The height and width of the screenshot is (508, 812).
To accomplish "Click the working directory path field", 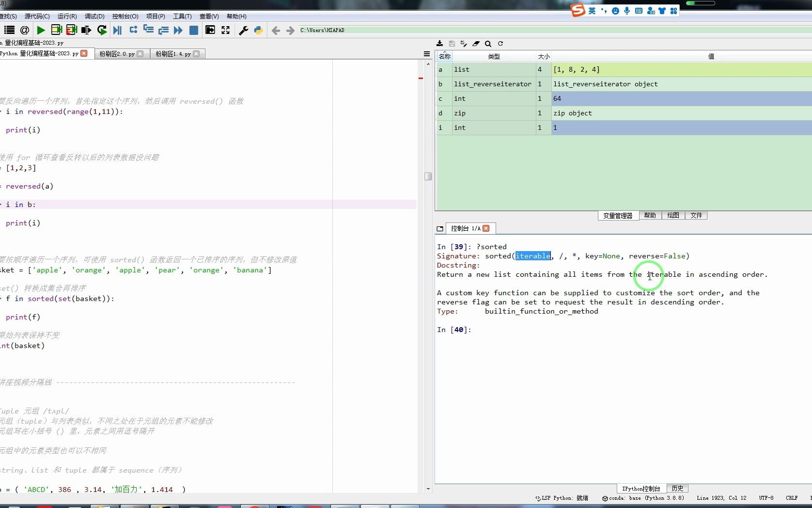I will [555, 30].
